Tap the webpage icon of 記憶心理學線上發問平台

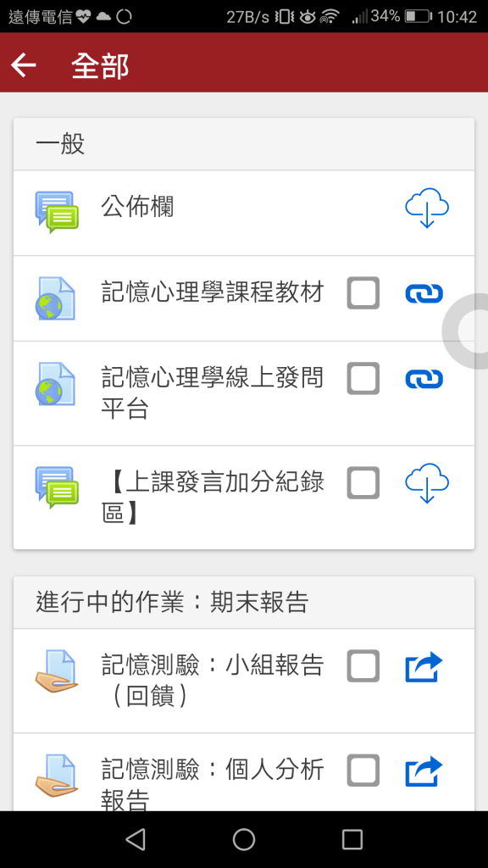(x=56, y=379)
